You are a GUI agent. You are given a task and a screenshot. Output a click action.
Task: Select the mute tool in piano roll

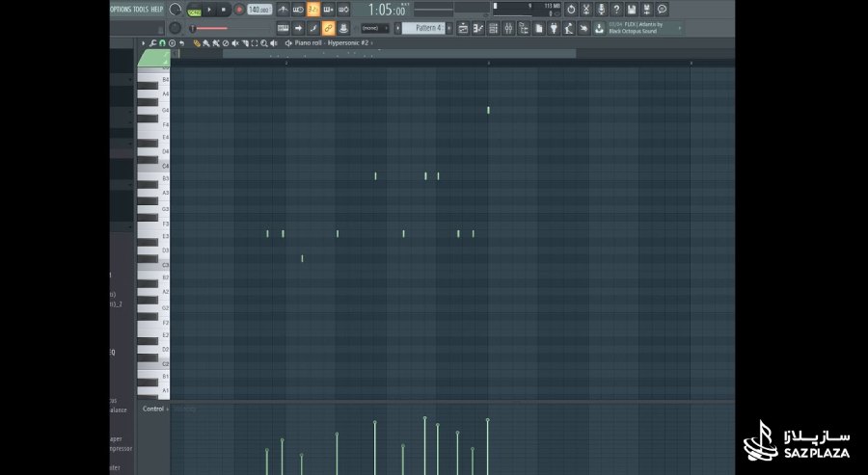point(235,43)
